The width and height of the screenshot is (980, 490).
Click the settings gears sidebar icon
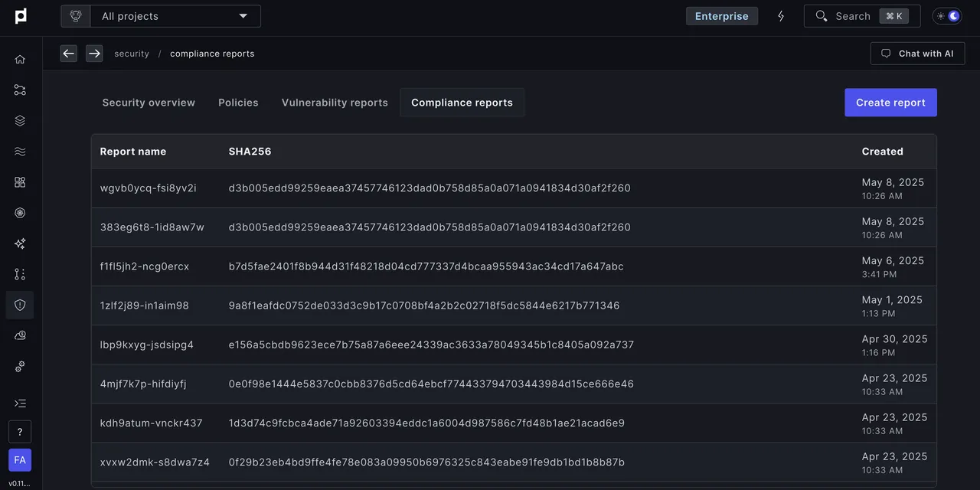point(20,366)
